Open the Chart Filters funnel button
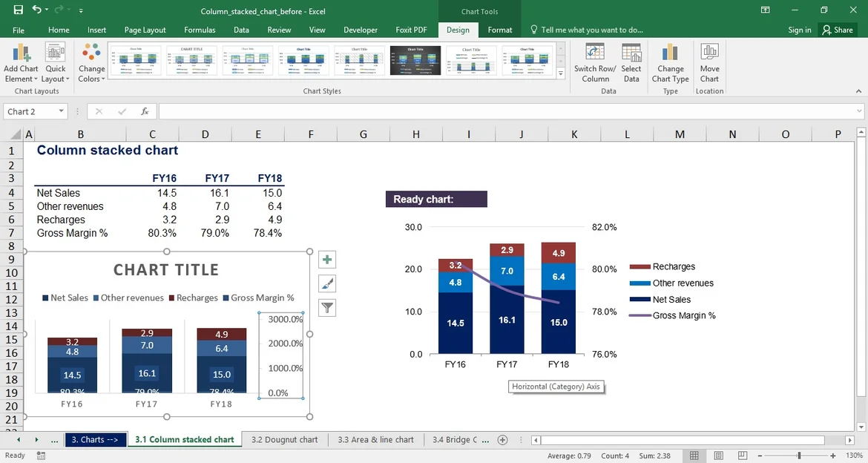This screenshot has width=868, height=463. [x=327, y=307]
